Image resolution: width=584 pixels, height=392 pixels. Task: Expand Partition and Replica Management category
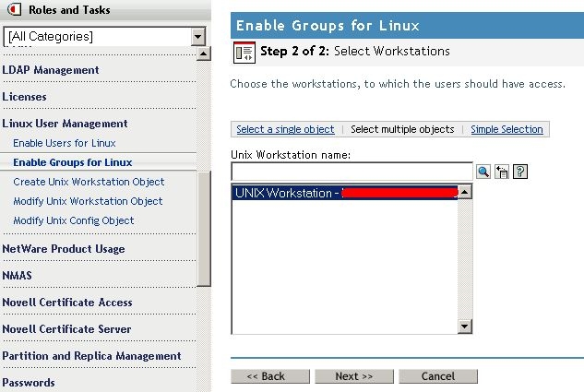91,356
